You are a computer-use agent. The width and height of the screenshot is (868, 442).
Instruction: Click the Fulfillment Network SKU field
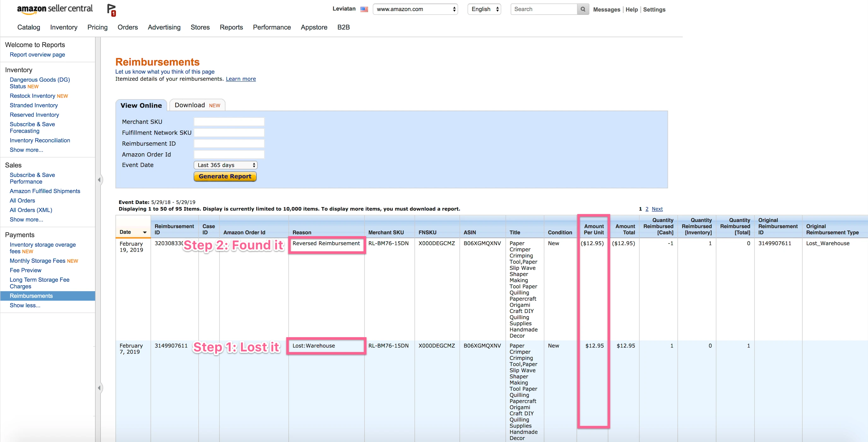(x=229, y=133)
